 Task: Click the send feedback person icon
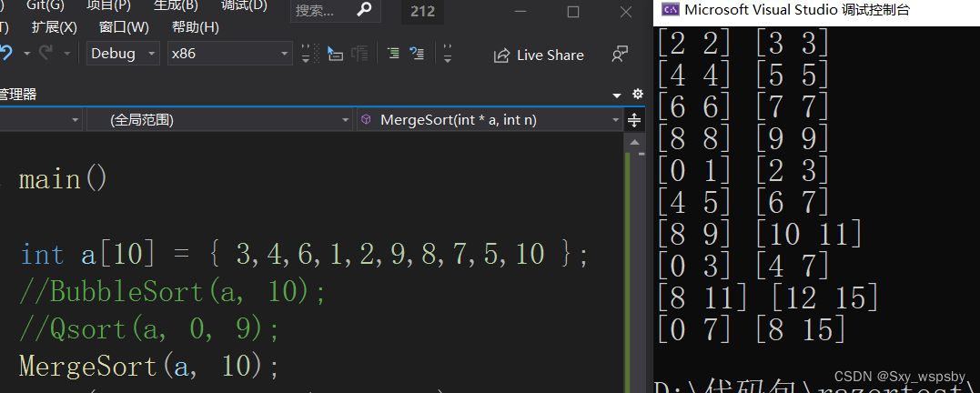pos(619,55)
